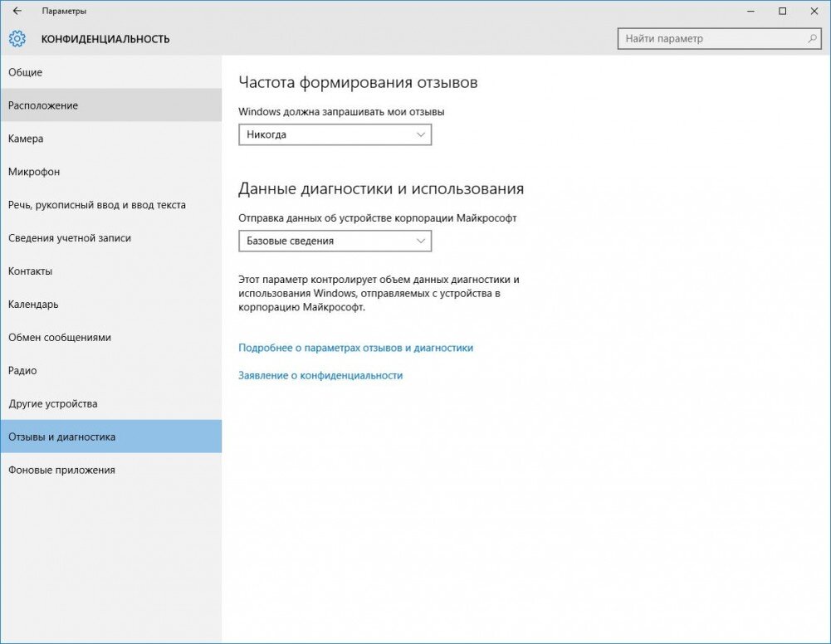This screenshot has width=831, height=644.
Task: Open Другие устройства section
Action: pos(51,404)
